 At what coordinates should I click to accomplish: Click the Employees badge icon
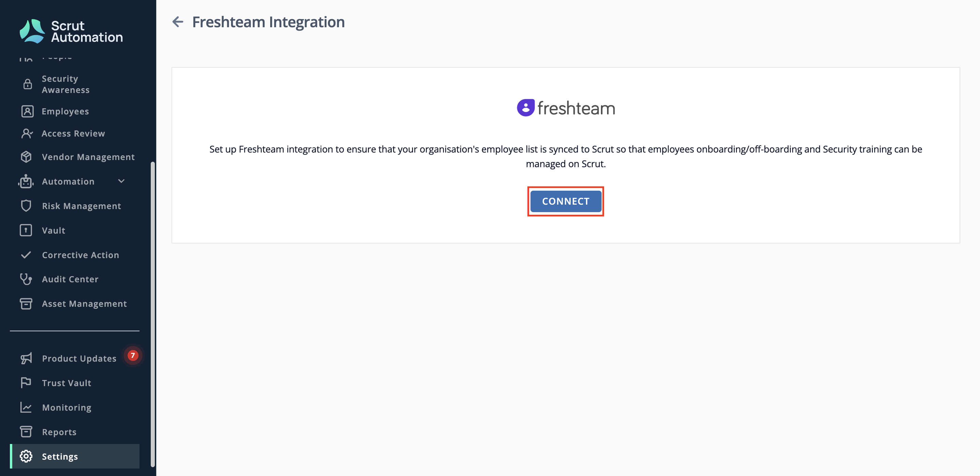click(x=27, y=111)
